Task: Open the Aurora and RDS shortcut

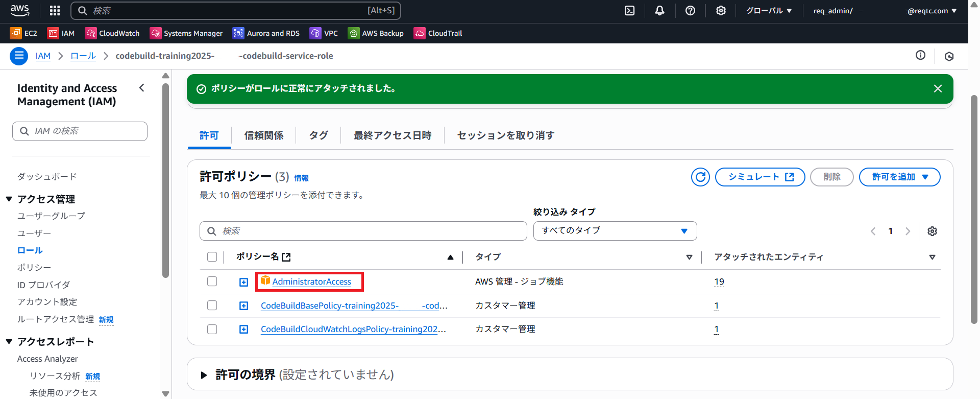Action: [x=266, y=33]
